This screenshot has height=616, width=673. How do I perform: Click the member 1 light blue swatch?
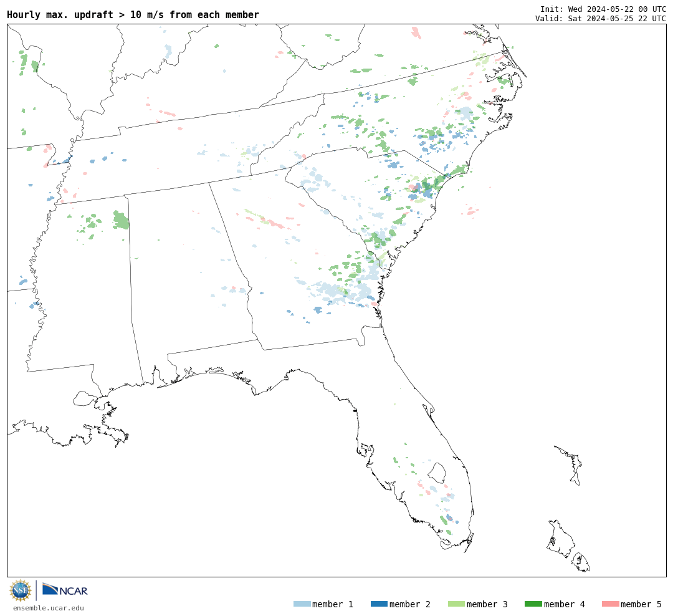pyautogui.click(x=302, y=604)
